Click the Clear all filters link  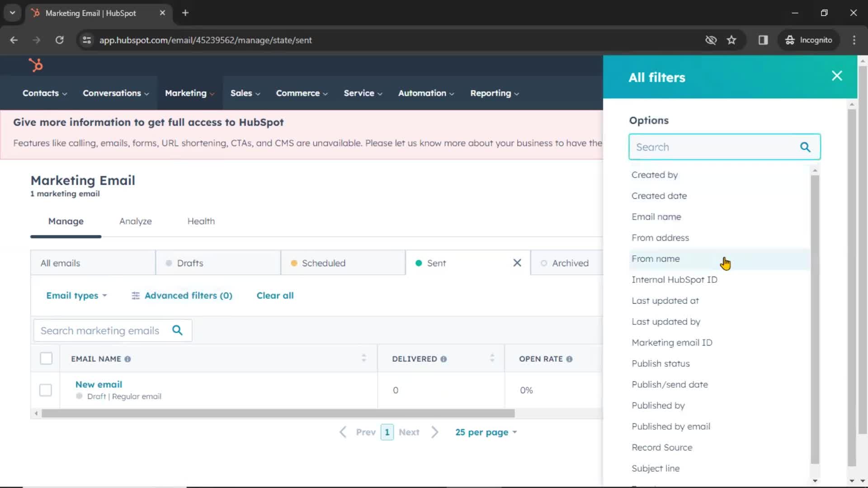point(275,295)
